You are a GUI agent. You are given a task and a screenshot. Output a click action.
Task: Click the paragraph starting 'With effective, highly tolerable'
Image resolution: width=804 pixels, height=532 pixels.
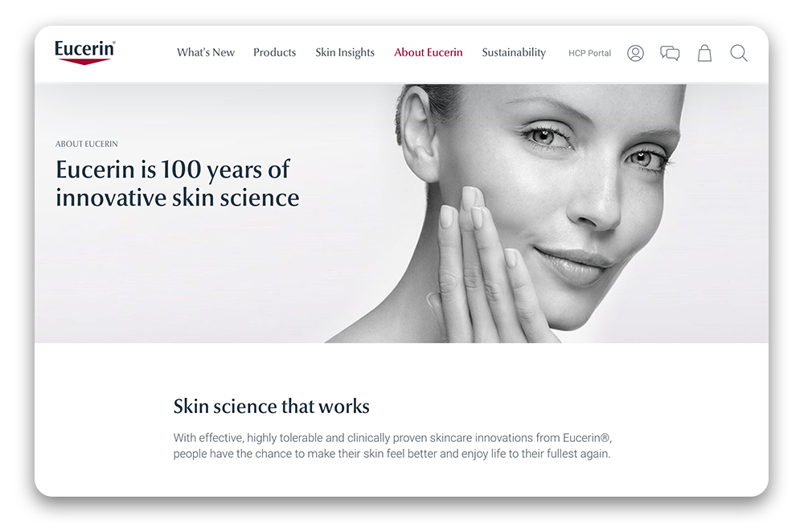point(392,446)
